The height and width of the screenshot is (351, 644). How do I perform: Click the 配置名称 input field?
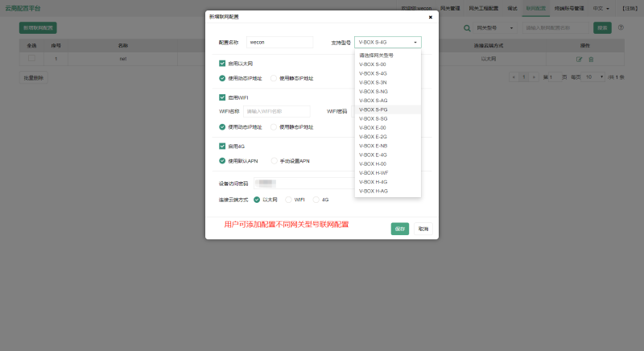click(279, 42)
